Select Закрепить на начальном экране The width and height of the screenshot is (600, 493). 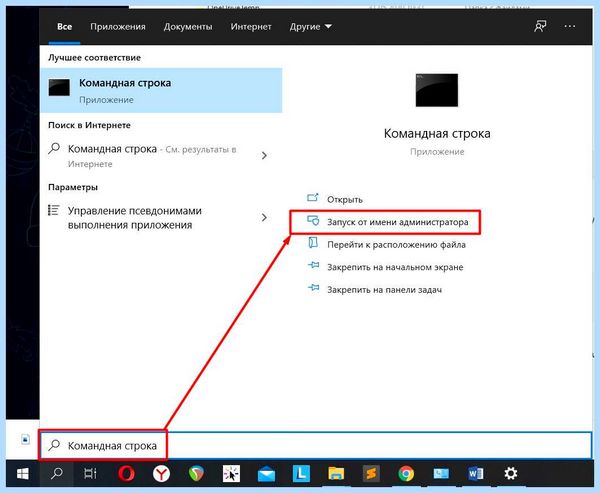click(x=395, y=267)
